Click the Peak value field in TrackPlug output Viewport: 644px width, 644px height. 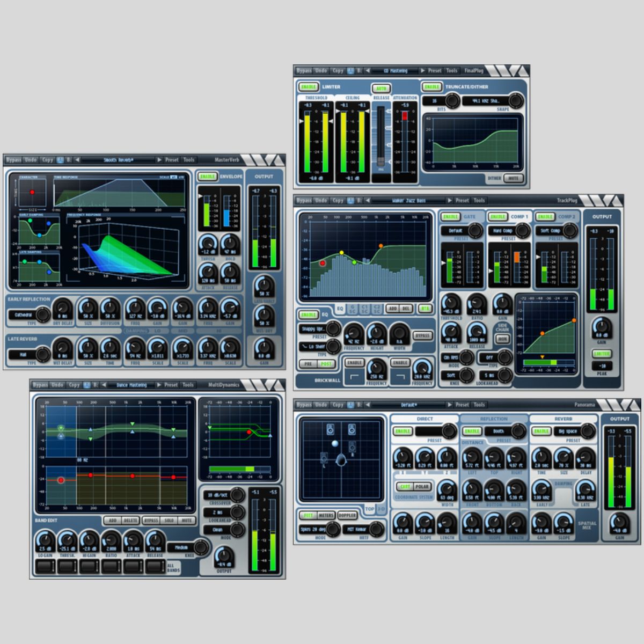(602, 366)
